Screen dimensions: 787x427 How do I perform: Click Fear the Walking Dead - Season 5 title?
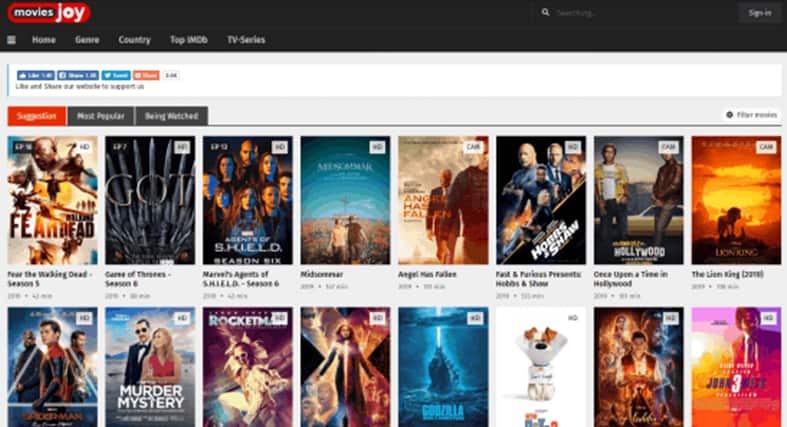pyautogui.click(x=50, y=279)
